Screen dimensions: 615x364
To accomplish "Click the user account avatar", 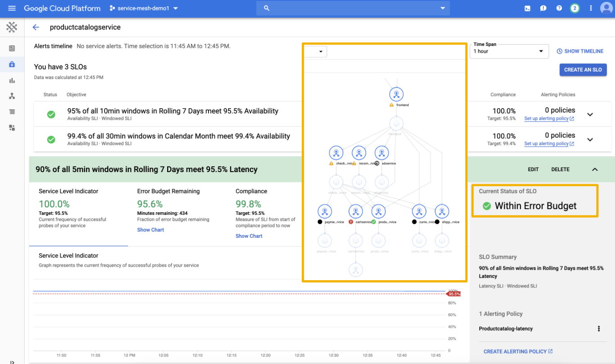I will click(x=606, y=8).
